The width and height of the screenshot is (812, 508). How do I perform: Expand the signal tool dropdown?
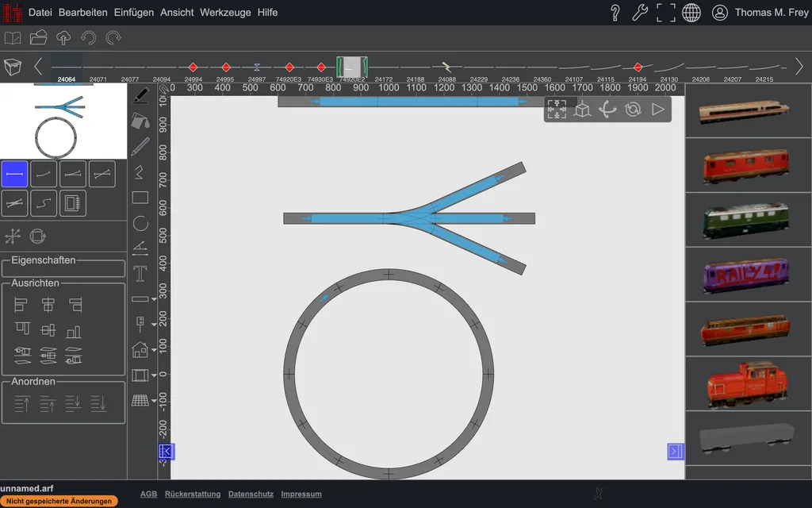(154, 325)
